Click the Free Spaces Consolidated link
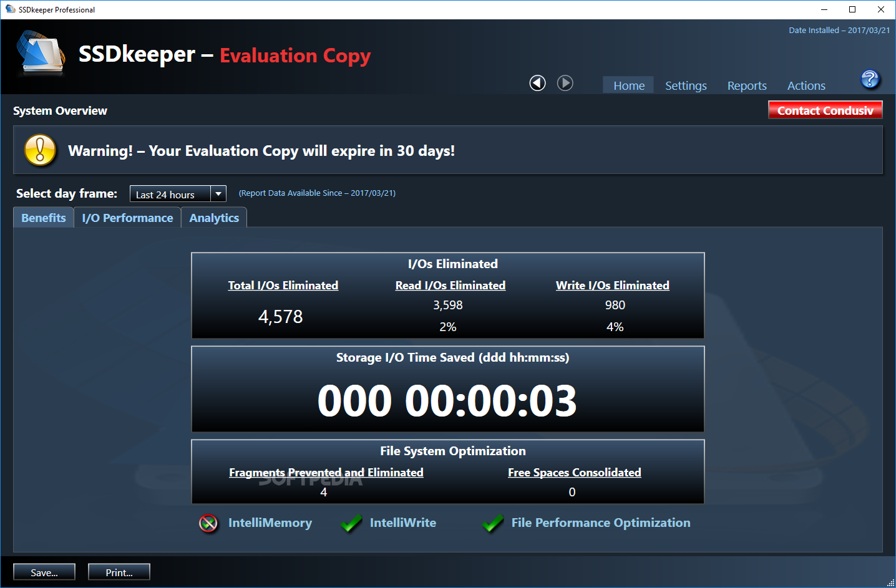The height and width of the screenshot is (588, 896). point(575,472)
